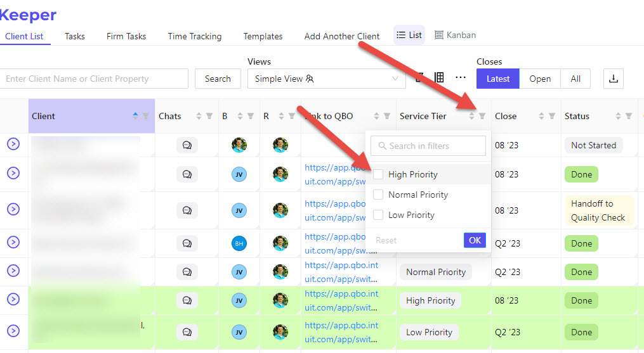Click the column settings grid icon

coord(439,77)
